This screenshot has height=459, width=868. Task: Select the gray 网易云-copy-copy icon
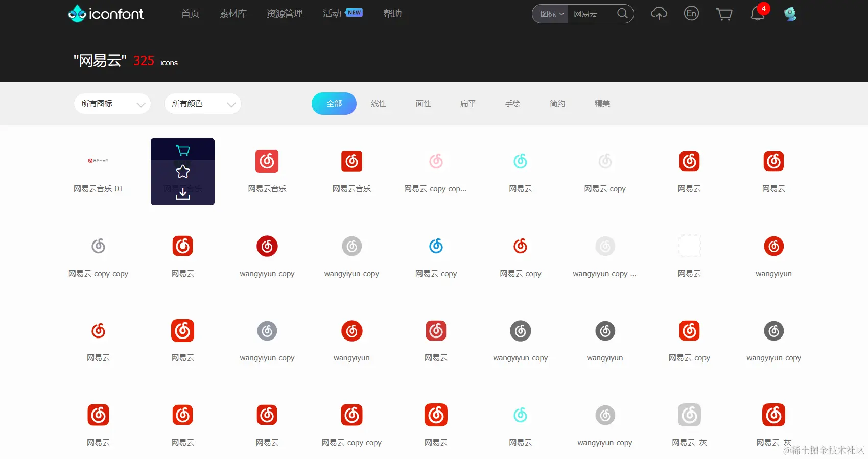coord(98,246)
